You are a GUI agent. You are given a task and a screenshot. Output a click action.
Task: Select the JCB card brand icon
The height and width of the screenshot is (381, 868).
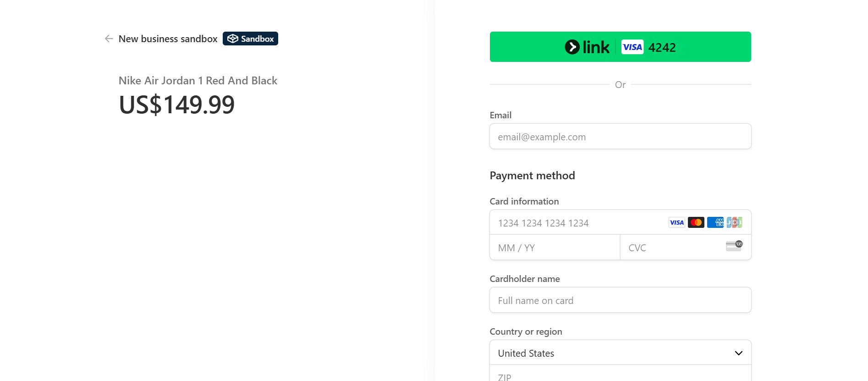(x=734, y=222)
